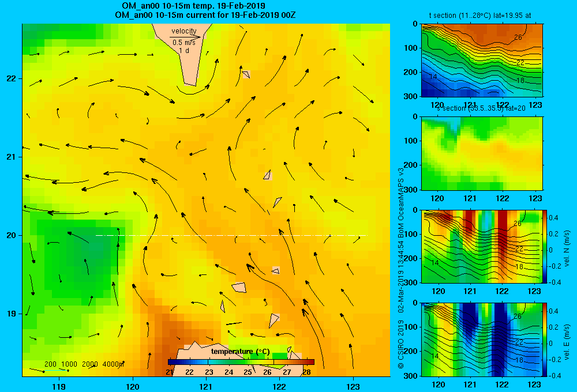The image size is (577, 392).
Task: Click the latitude 20 label on the main map axis
Action: coord(12,235)
